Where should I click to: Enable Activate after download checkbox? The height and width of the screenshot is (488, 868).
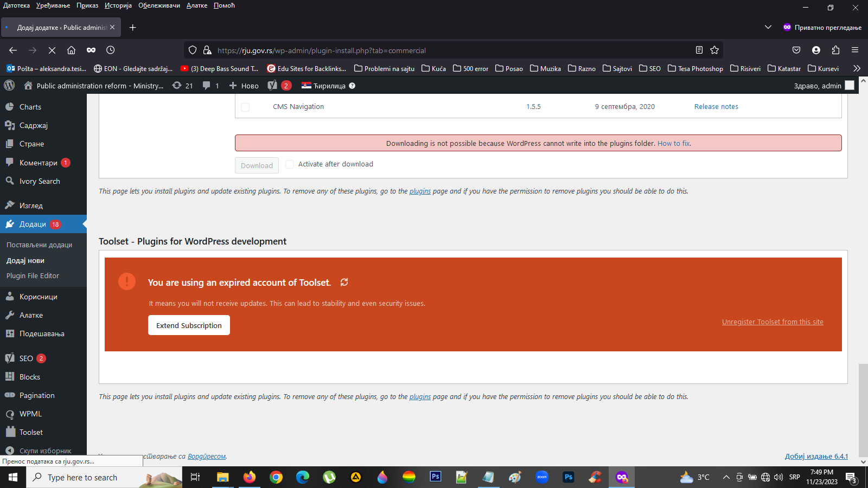(290, 164)
